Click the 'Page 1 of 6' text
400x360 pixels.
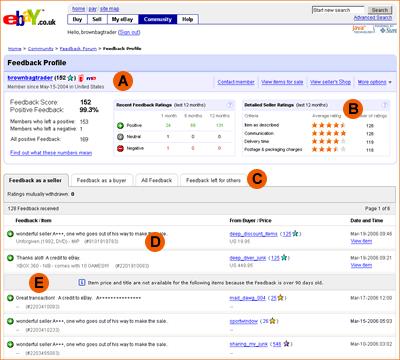(377, 209)
